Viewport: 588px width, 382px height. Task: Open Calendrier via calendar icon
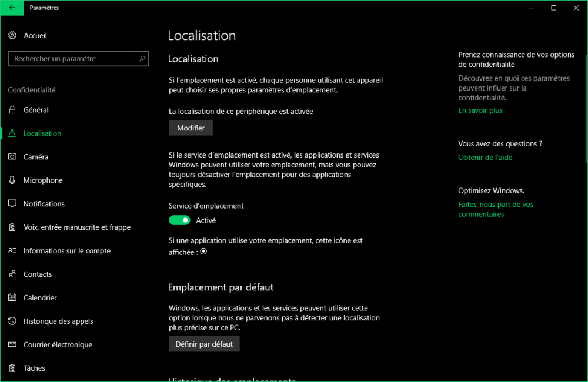tap(12, 298)
